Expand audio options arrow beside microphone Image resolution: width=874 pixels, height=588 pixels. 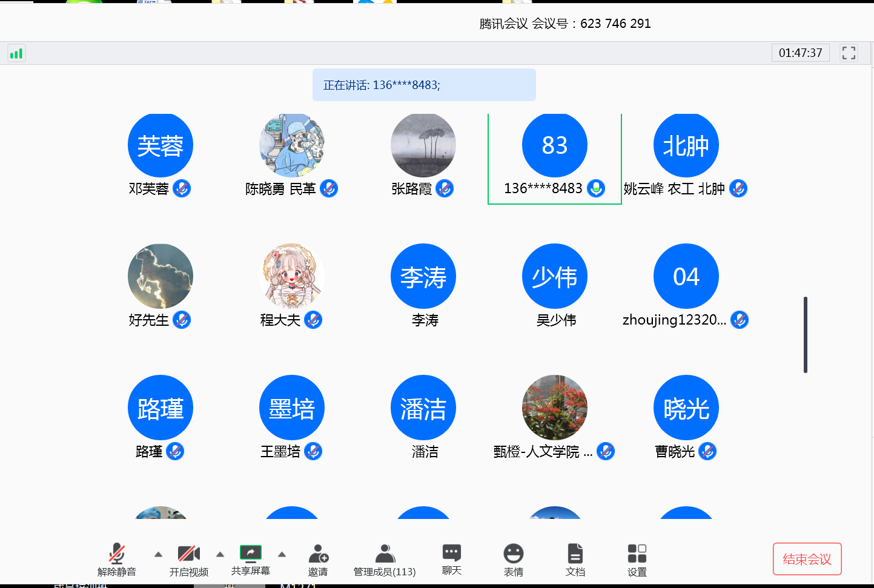click(158, 554)
